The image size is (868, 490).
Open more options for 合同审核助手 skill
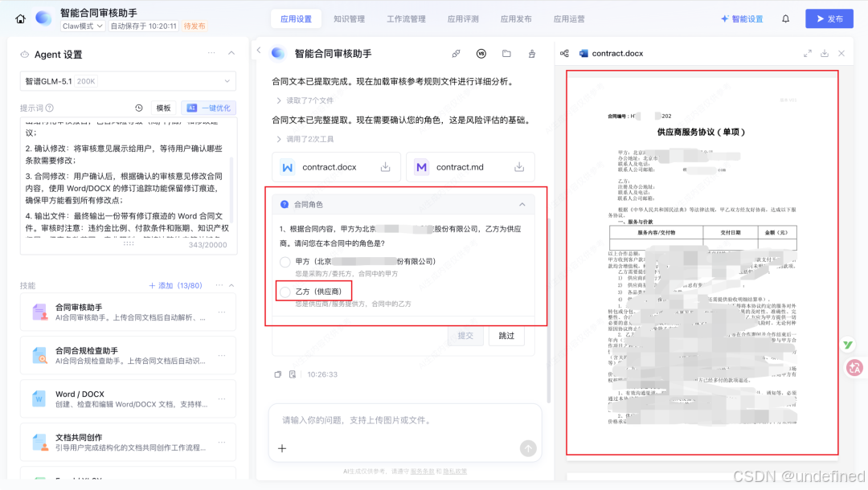[222, 312]
